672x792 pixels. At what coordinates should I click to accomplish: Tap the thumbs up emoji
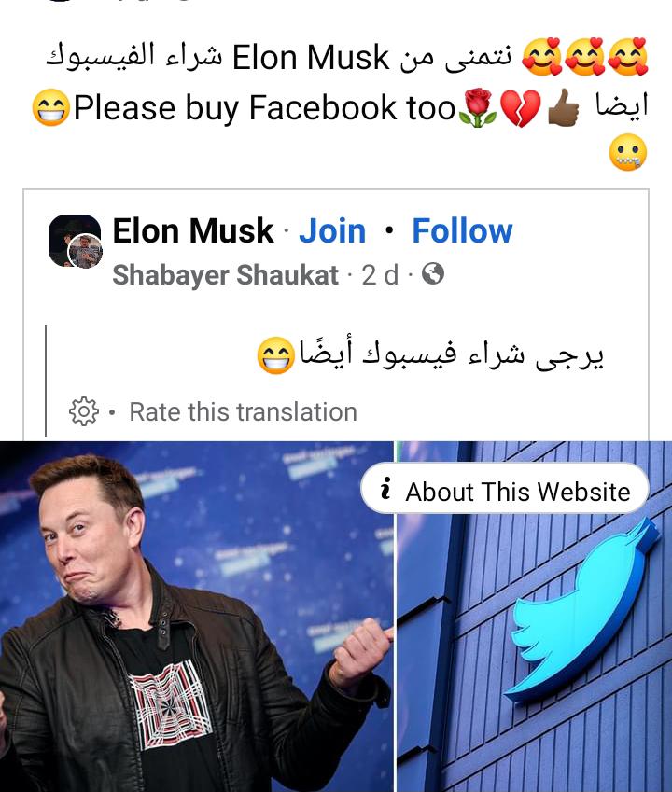click(564, 107)
